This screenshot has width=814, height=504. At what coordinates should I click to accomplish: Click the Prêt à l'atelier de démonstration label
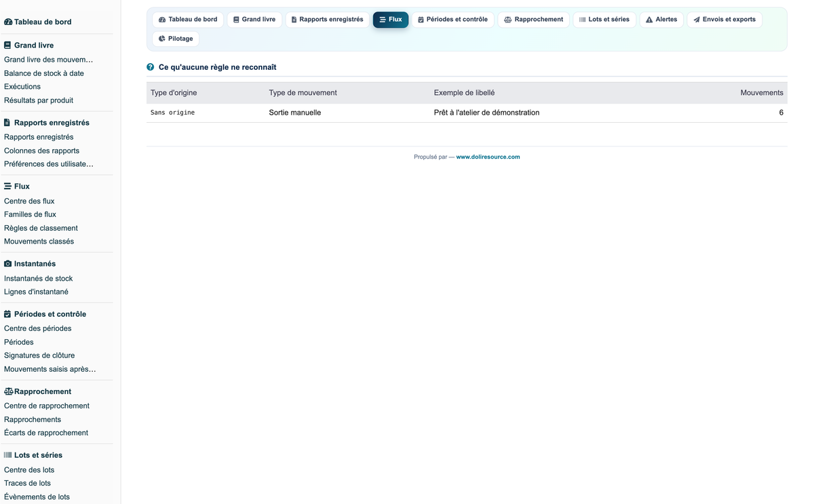[x=486, y=113]
